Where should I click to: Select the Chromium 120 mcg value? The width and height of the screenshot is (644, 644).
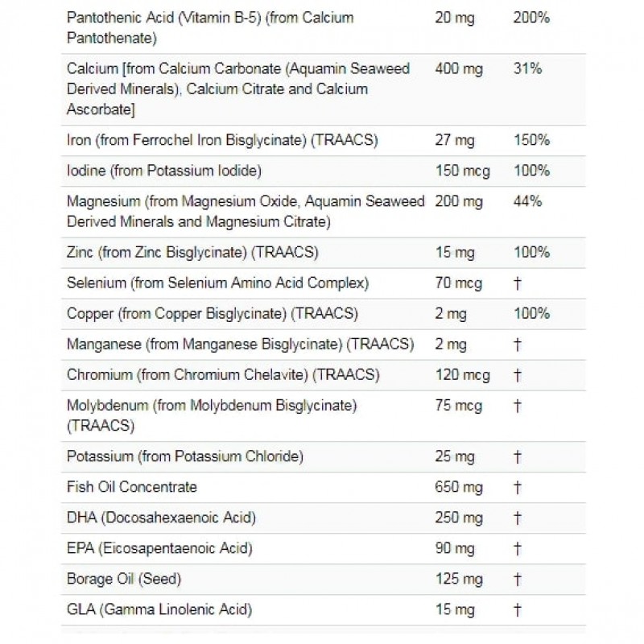click(463, 375)
